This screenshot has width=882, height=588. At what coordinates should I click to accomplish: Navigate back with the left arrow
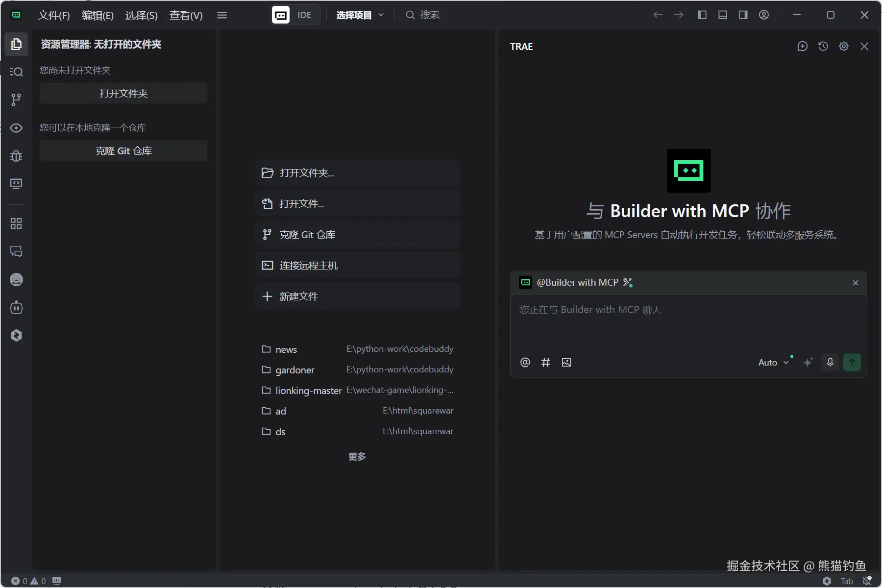(658, 15)
